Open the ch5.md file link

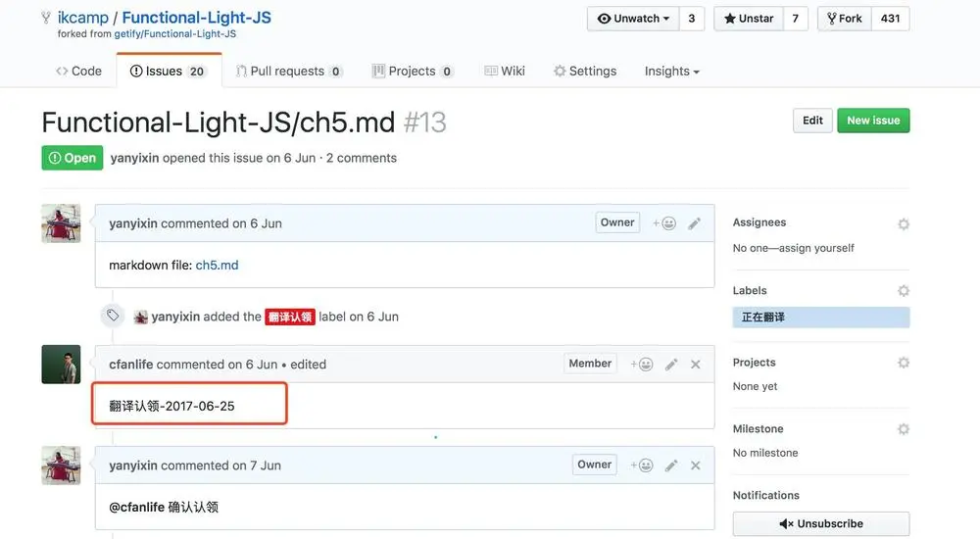point(217,266)
